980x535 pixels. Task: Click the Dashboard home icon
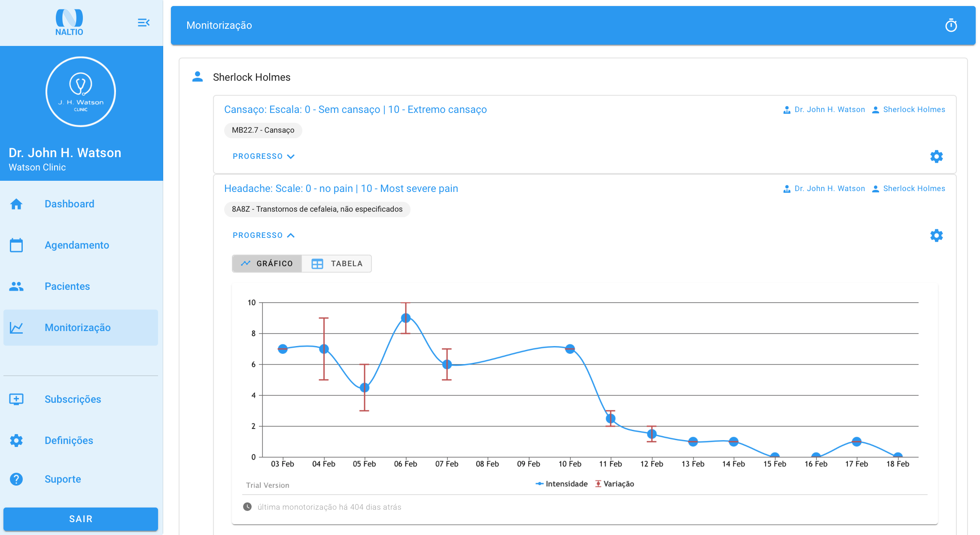[x=16, y=204]
